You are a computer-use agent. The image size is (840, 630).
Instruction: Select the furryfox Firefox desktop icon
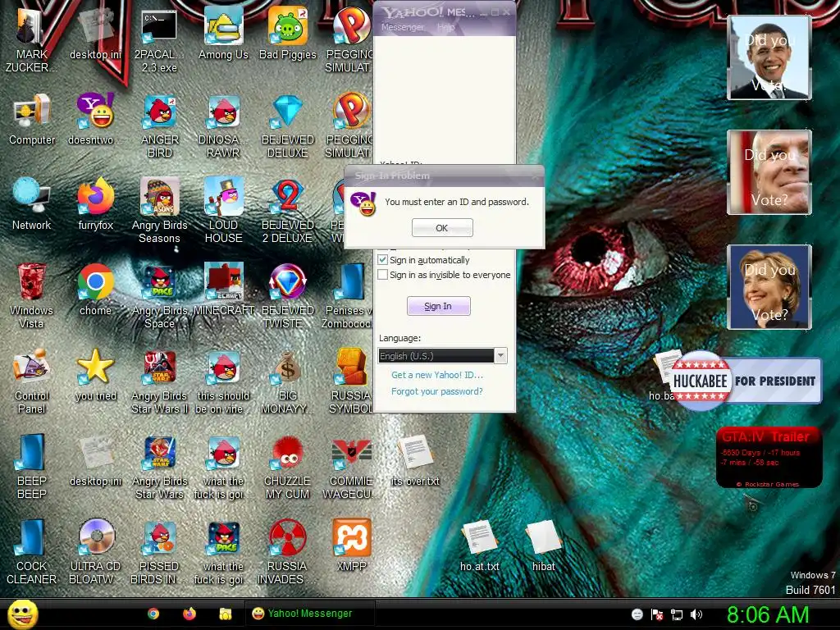(x=95, y=204)
